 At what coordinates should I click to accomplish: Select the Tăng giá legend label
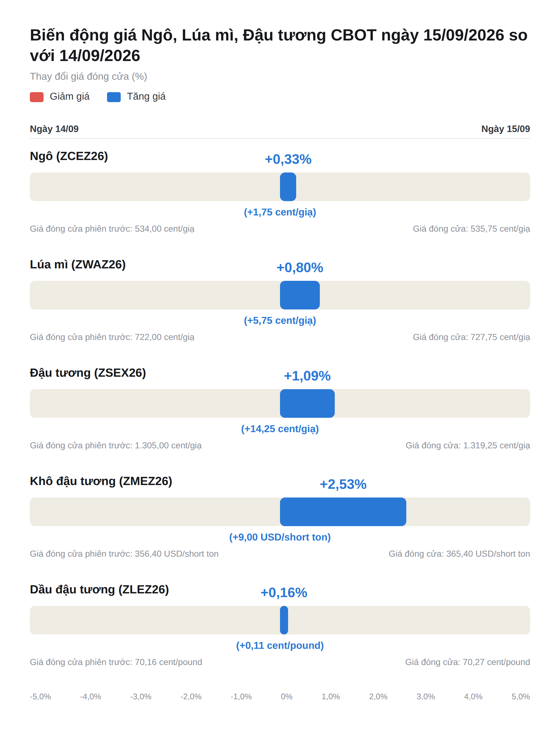tap(146, 97)
